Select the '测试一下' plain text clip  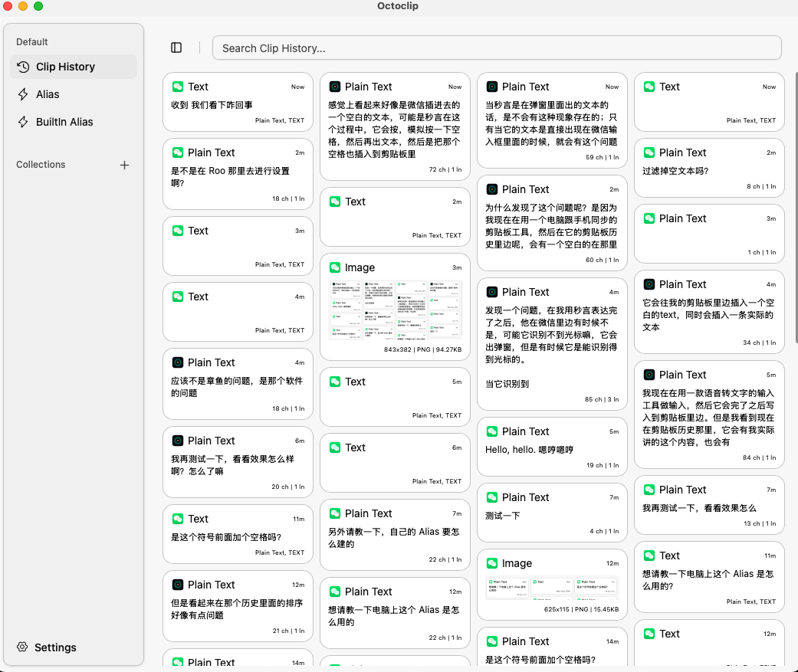click(552, 512)
